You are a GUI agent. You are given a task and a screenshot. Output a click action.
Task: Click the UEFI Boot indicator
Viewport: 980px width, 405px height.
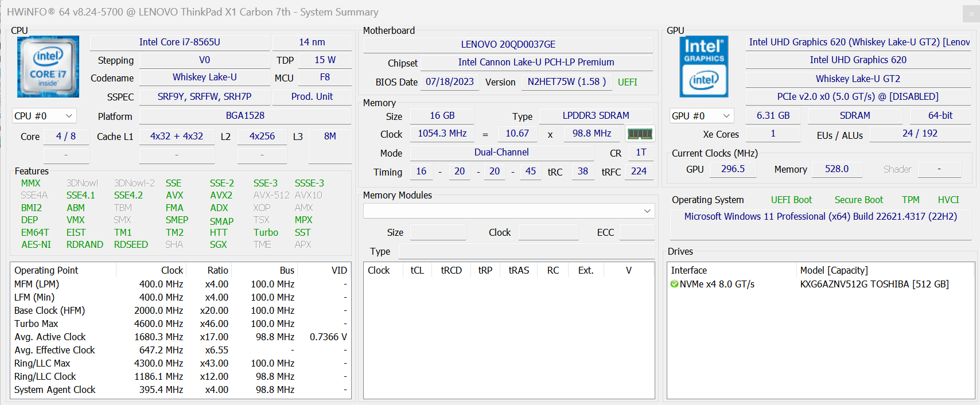tap(791, 200)
